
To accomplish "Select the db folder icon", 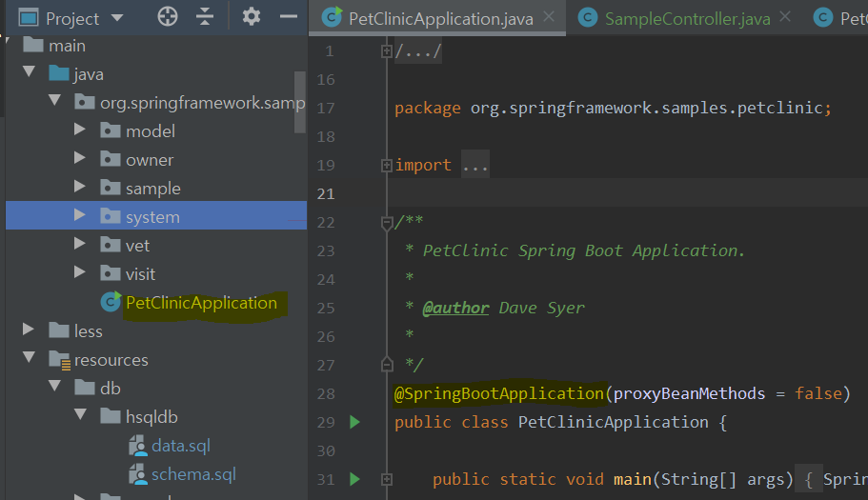I will [x=85, y=388].
